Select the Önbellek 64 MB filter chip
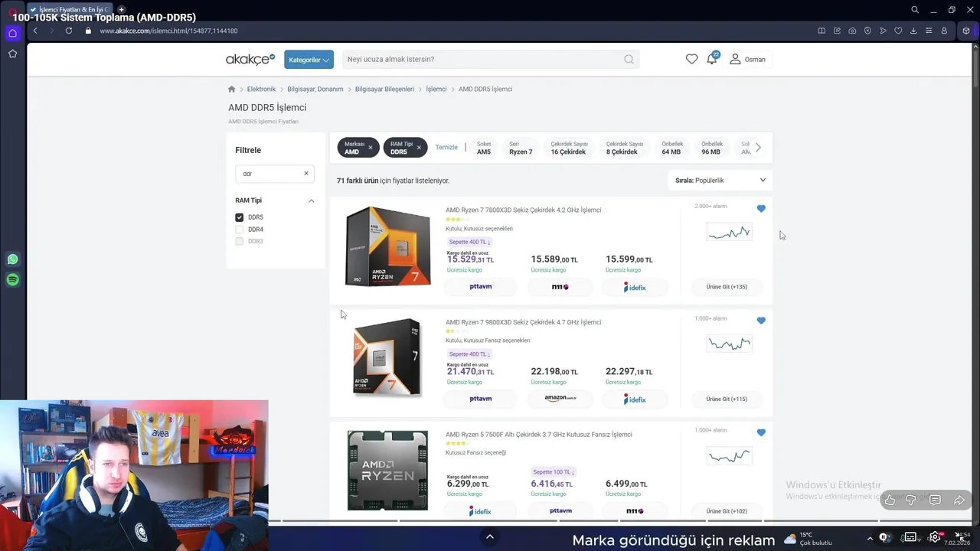 (671, 148)
